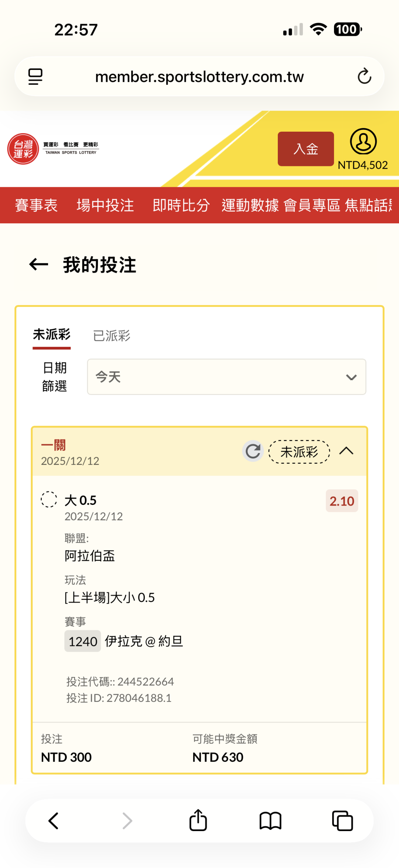The width and height of the screenshot is (399, 868).
Task: Open the Taiwan Sports Lottery logo
Action: click(x=53, y=149)
